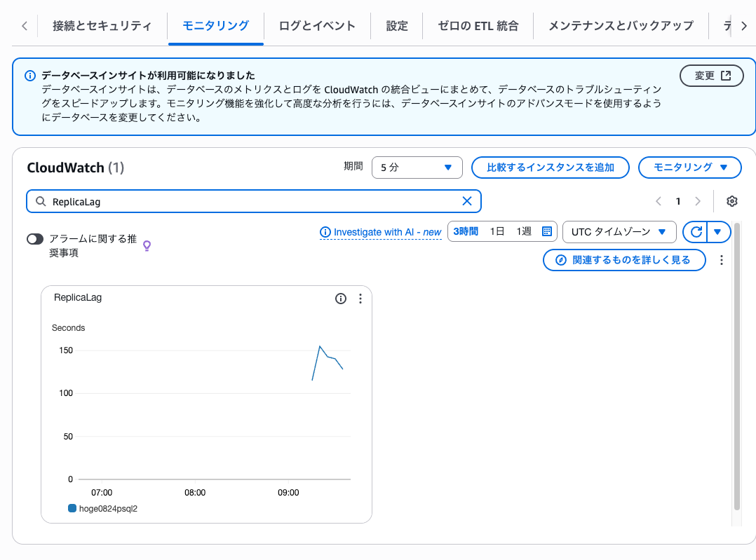Select page number 1

[678, 201]
